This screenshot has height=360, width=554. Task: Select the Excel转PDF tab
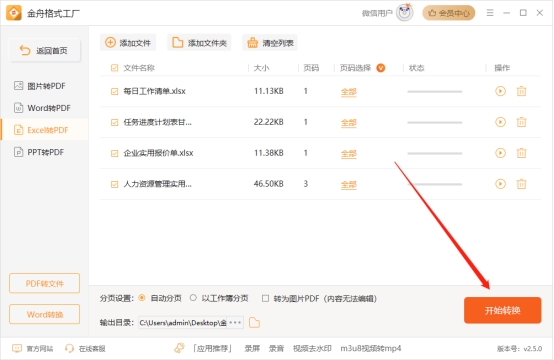(45, 130)
